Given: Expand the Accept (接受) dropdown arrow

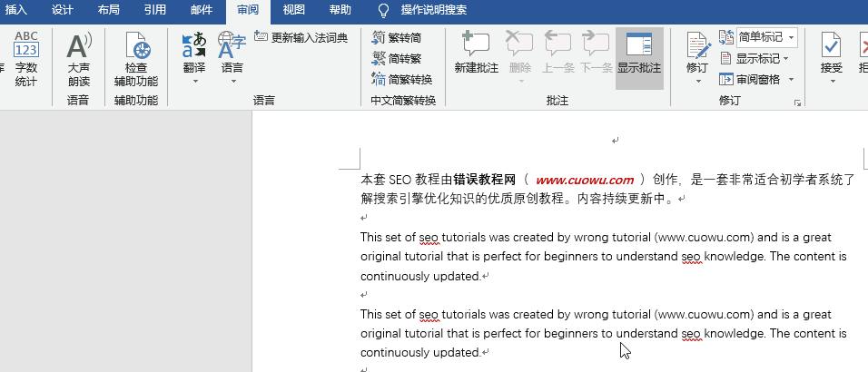Looking at the screenshot, I should (x=832, y=82).
